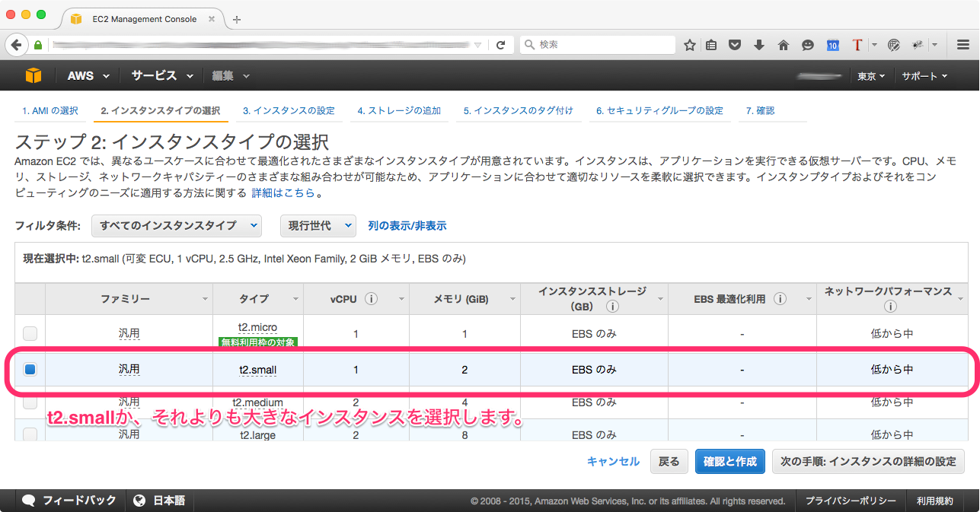Go to step 1. AMI の選択 tab

(x=50, y=110)
